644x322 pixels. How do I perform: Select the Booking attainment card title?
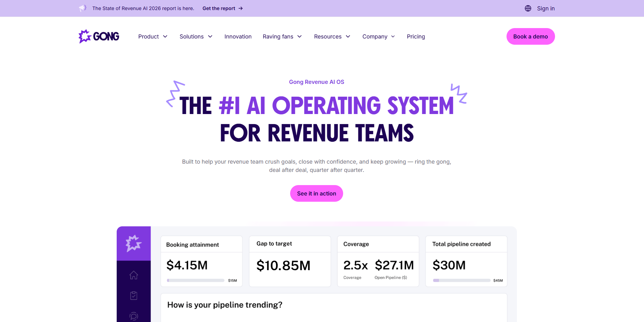tap(193, 245)
